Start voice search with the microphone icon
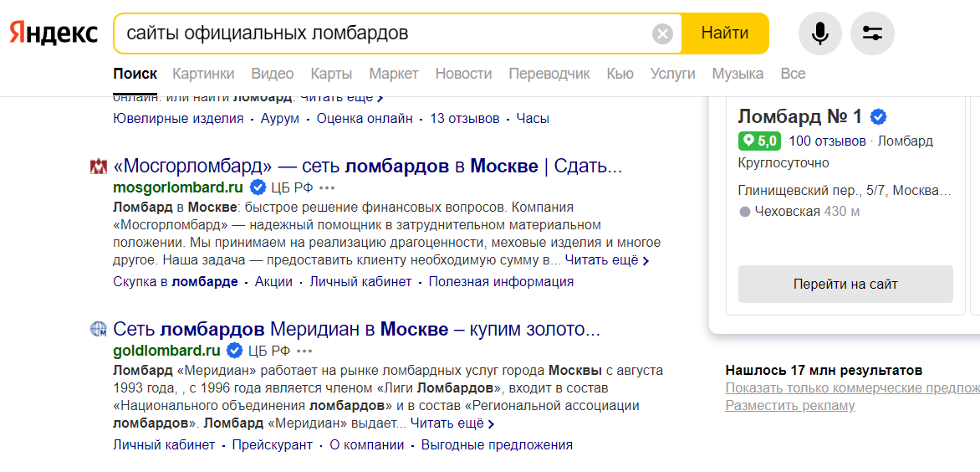This screenshot has width=980, height=472. (820, 33)
